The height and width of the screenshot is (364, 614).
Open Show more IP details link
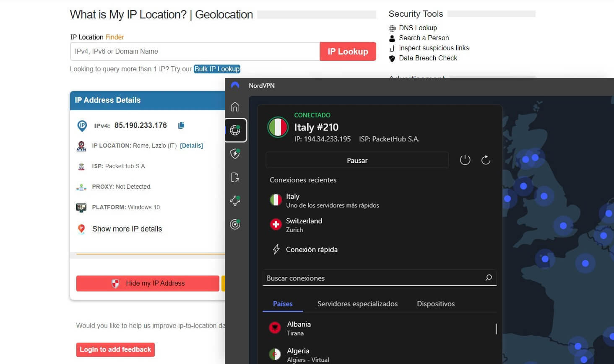[x=127, y=229]
